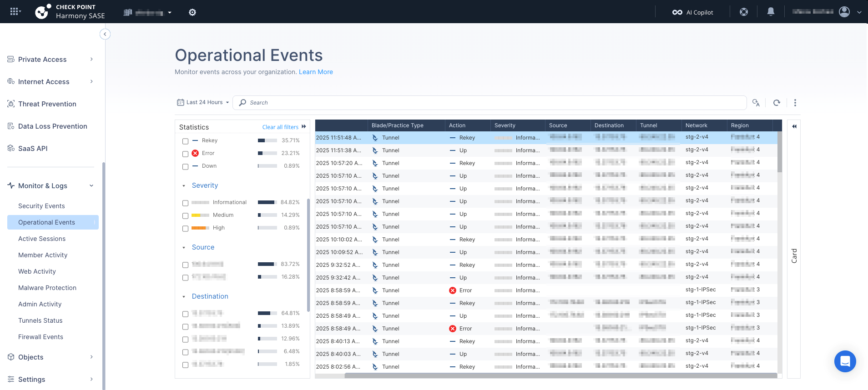
Task: Open the global settings gear icon
Action: [192, 12]
